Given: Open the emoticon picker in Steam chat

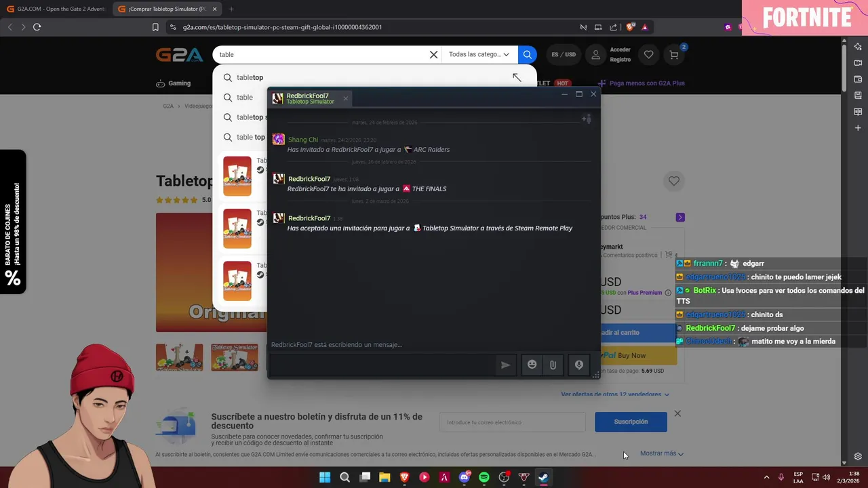Looking at the screenshot, I should point(532,365).
